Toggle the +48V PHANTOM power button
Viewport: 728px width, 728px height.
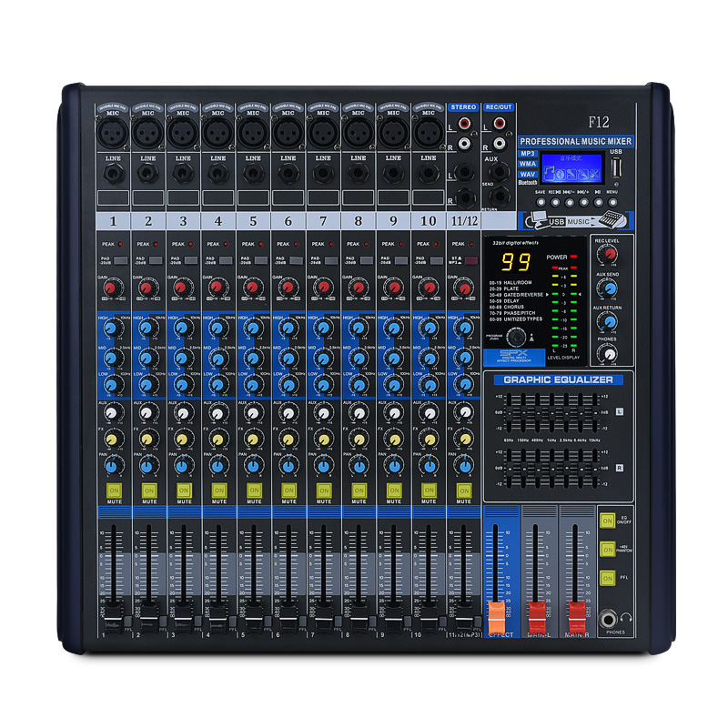click(607, 550)
